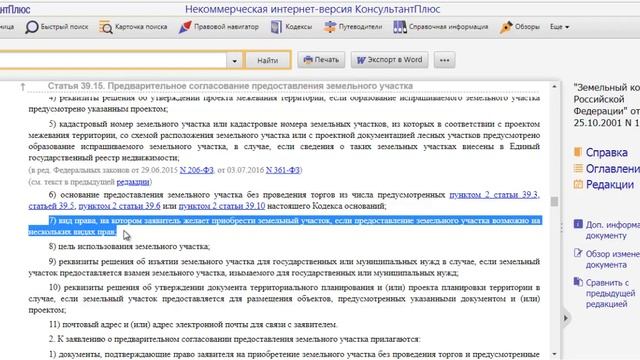
Task: Click the Редакции calendar icon
Action: click(578, 184)
